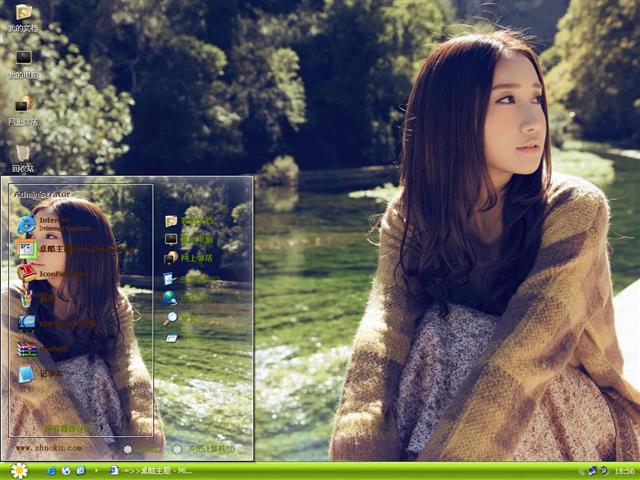Click the second quick launch globe icon
640x480 pixels.
pyautogui.click(x=66, y=471)
